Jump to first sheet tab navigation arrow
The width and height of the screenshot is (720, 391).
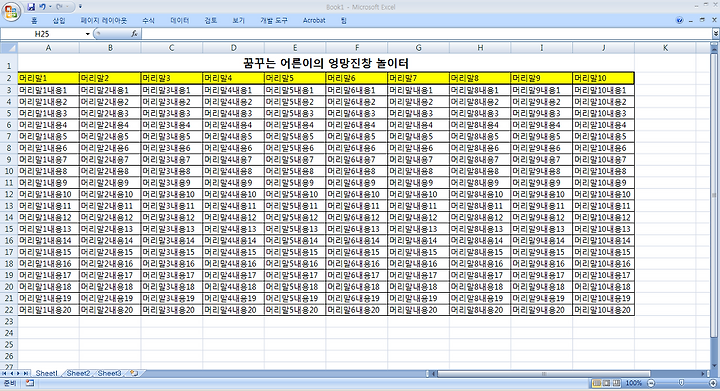coord(5,373)
